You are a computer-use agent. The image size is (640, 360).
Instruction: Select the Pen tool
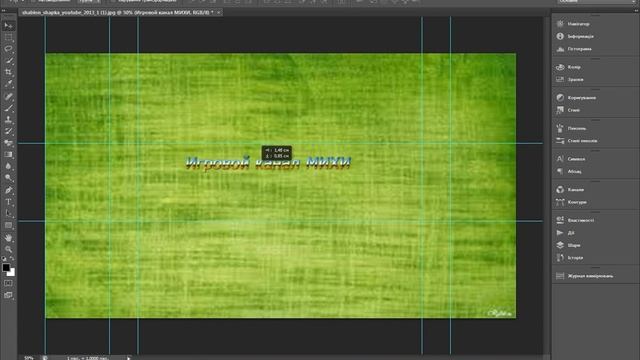point(8,190)
